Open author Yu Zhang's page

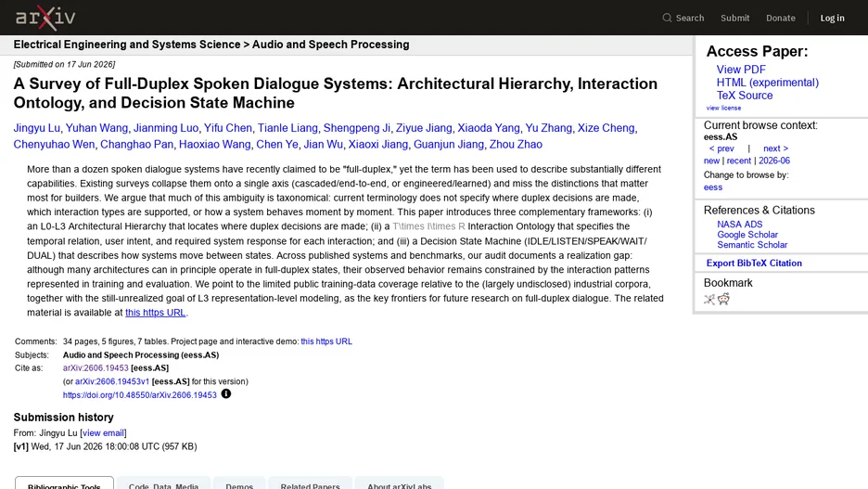click(549, 128)
